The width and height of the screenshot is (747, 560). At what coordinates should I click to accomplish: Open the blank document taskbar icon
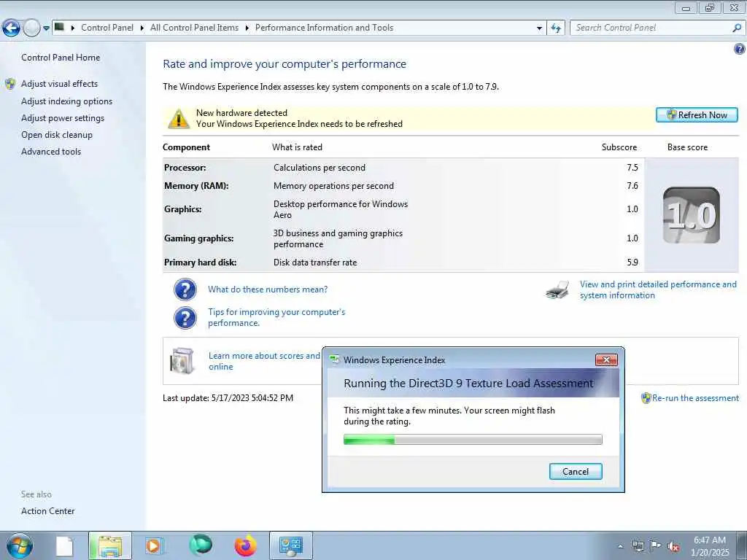(x=64, y=546)
